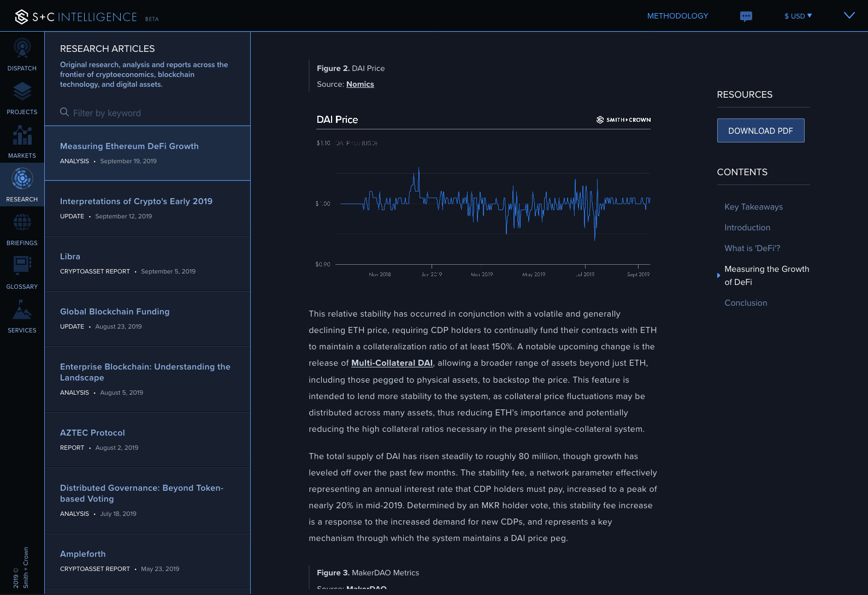Open the Libra cryptoasset report
This screenshot has width=868, height=595.
point(147,264)
